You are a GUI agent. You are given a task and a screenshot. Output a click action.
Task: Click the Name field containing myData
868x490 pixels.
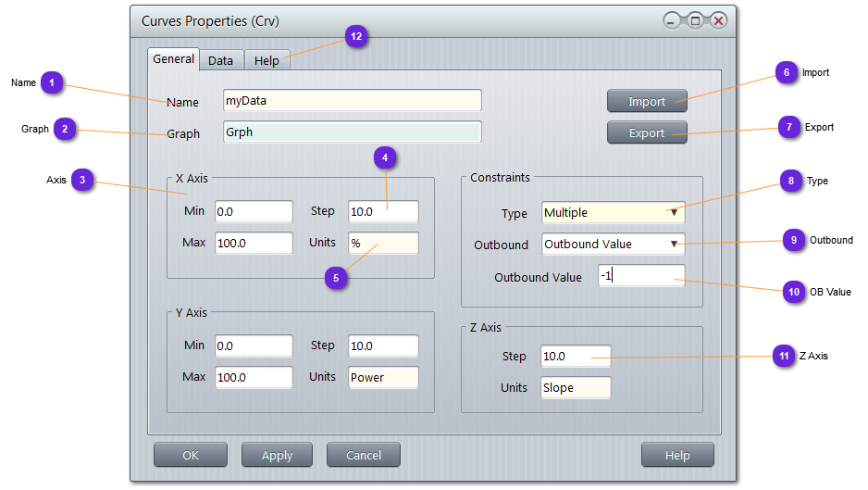(x=352, y=101)
